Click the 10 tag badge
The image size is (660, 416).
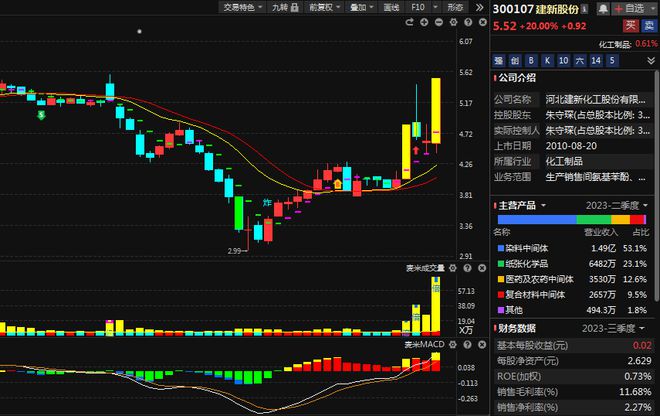[564, 61]
